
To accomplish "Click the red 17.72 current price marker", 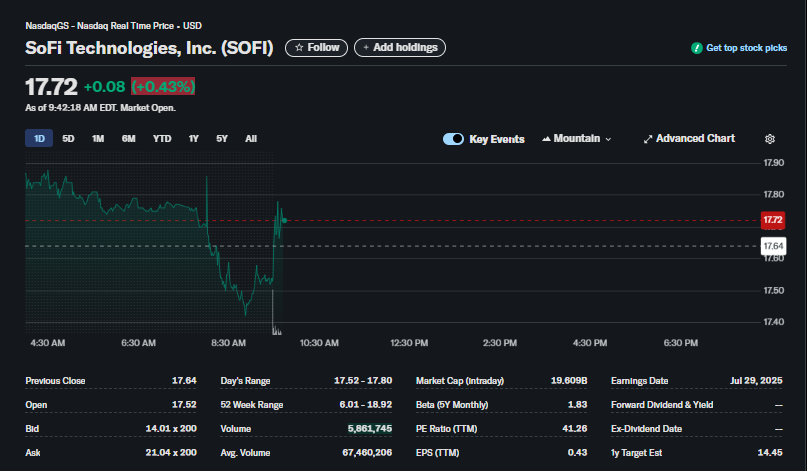I will click(x=773, y=220).
